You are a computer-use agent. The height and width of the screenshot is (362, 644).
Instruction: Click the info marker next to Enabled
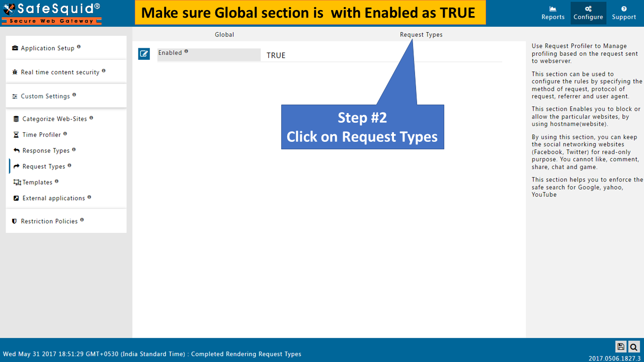187,51
